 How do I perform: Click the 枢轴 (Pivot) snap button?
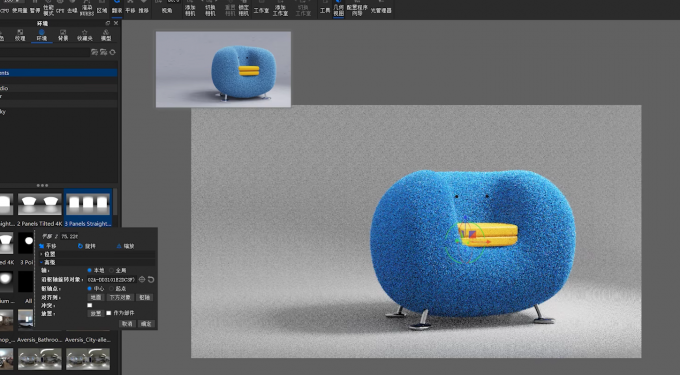point(144,297)
